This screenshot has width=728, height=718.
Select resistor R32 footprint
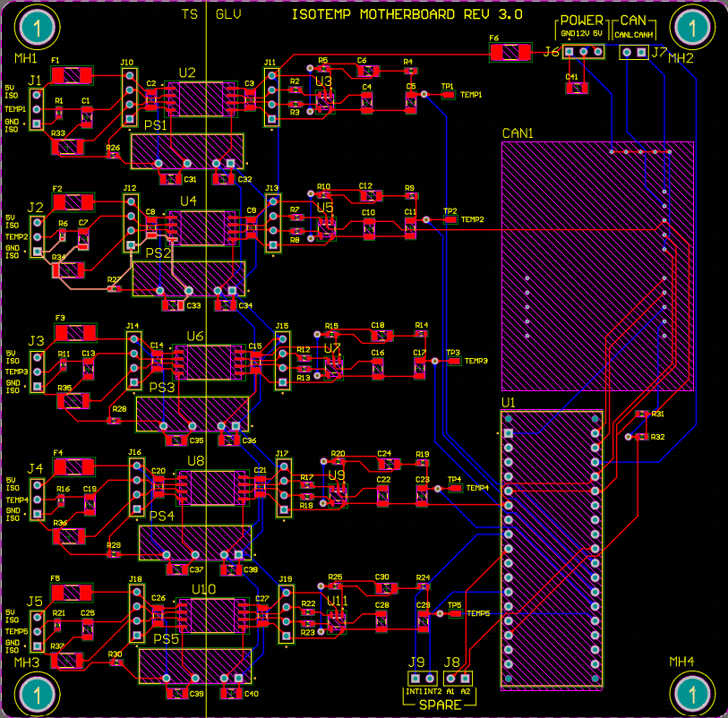click(642, 437)
